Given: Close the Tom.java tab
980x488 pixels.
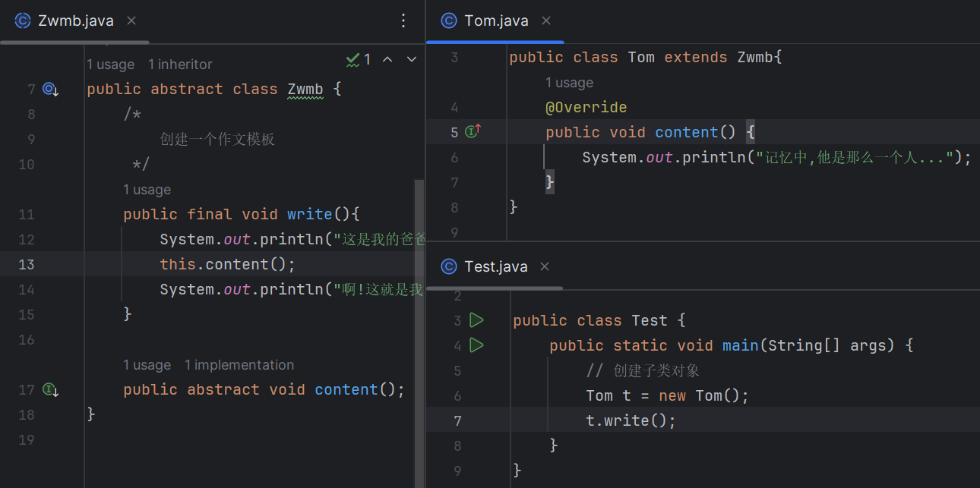Looking at the screenshot, I should (x=546, y=21).
